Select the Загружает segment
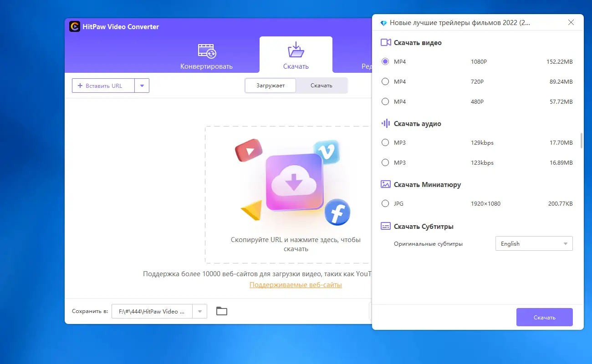The image size is (592, 364). [x=270, y=86]
